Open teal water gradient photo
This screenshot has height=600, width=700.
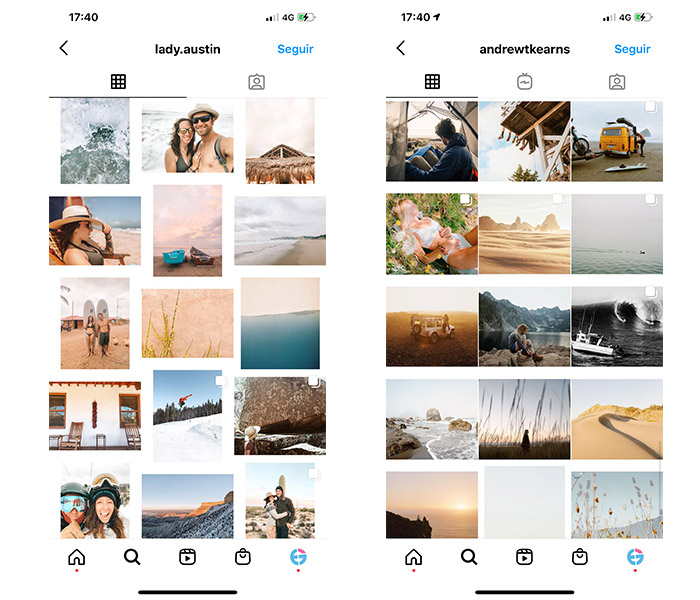[x=280, y=323]
